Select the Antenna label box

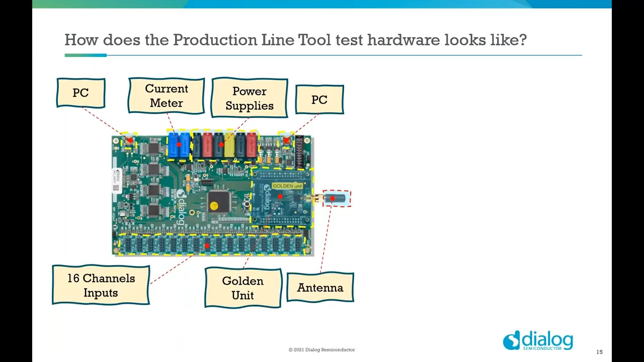point(320,288)
